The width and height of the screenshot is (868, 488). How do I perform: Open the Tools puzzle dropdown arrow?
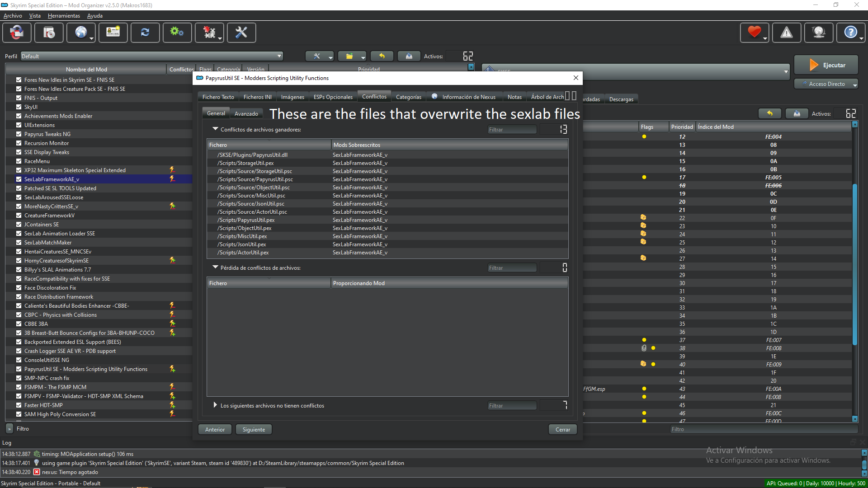pos(220,38)
